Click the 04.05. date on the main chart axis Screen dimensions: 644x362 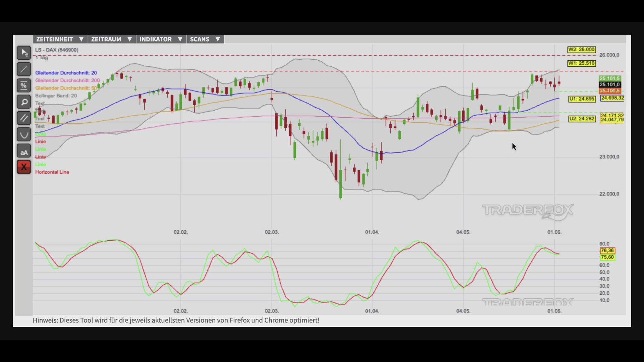(463, 232)
